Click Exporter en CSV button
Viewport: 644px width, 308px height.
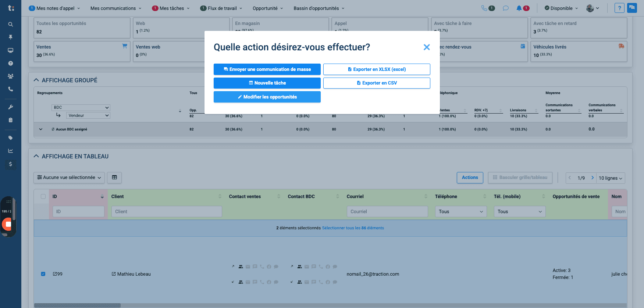click(377, 83)
